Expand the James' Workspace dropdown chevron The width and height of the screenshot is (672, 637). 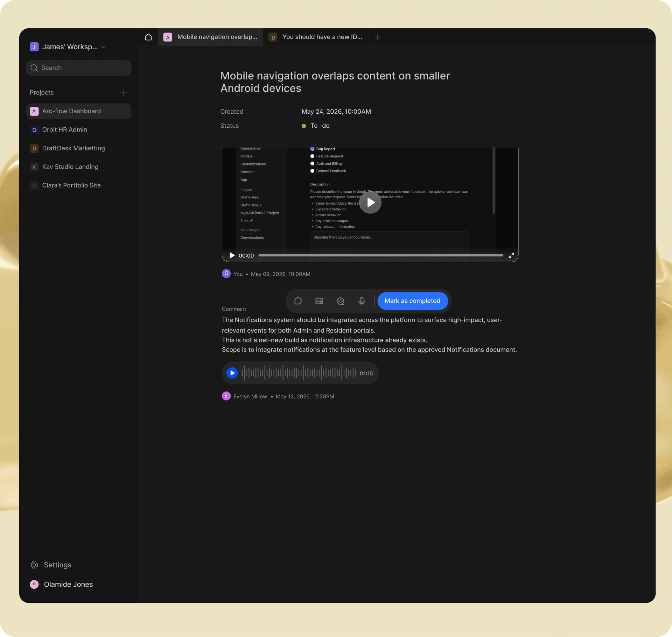104,47
